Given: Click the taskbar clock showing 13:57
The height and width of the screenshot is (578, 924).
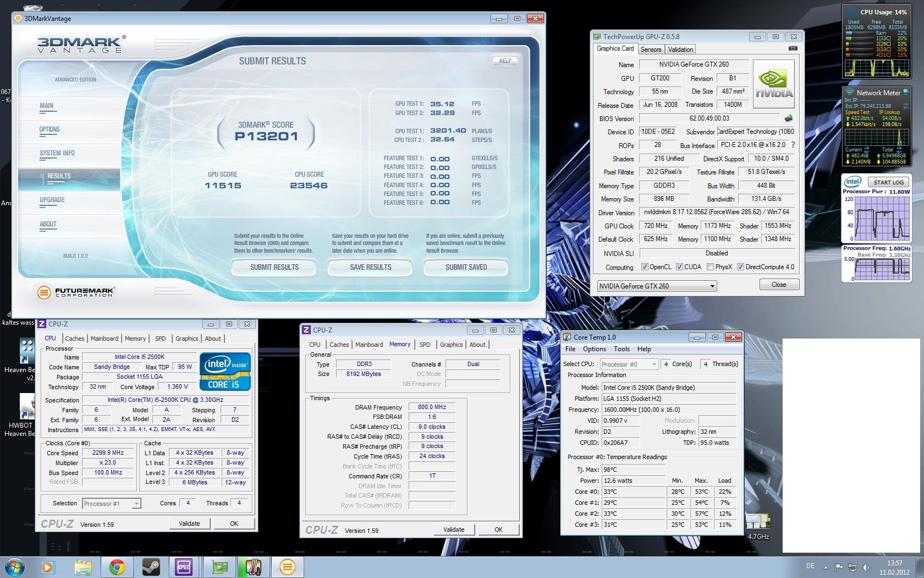Looking at the screenshot, I should (894, 568).
